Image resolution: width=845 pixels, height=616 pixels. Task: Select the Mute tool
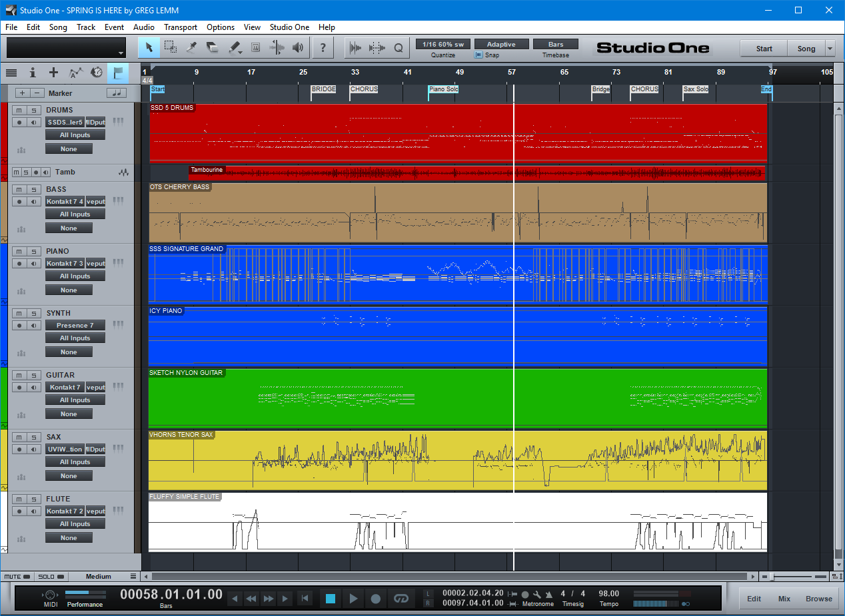coord(255,47)
